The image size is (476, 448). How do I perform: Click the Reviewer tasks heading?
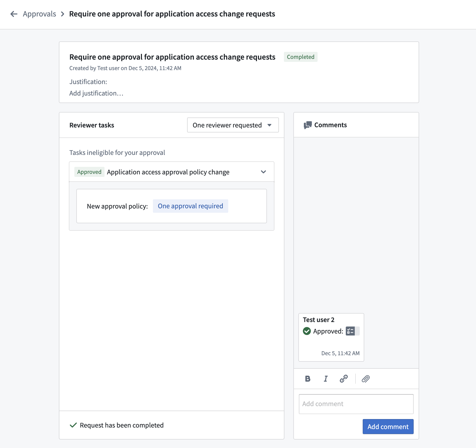pos(92,125)
